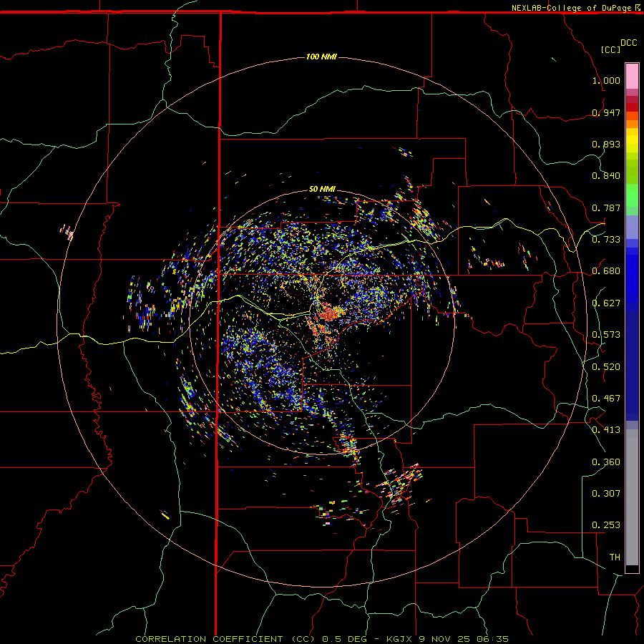Image resolution: width=644 pixels, height=644 pixels.
Task: Pick the gray segment of the color bar
Action: pyautogui.click(x=632, y=497)
